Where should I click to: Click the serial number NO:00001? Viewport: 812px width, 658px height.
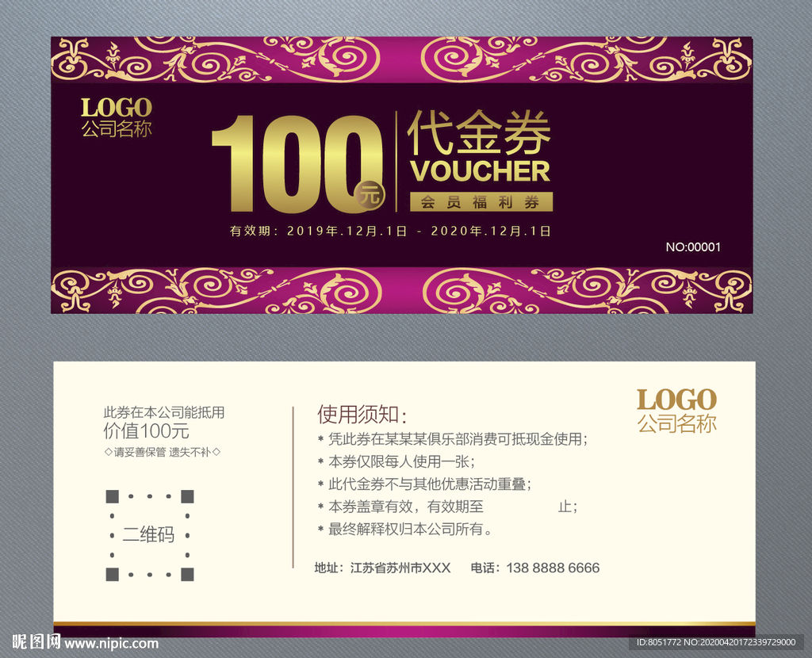(693, 247)
